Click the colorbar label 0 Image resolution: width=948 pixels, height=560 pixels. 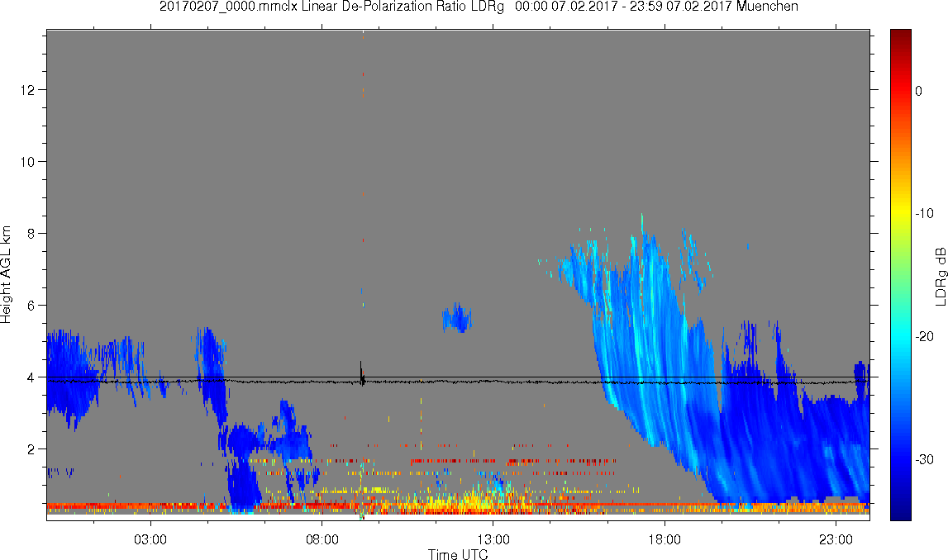pos(919,91)
